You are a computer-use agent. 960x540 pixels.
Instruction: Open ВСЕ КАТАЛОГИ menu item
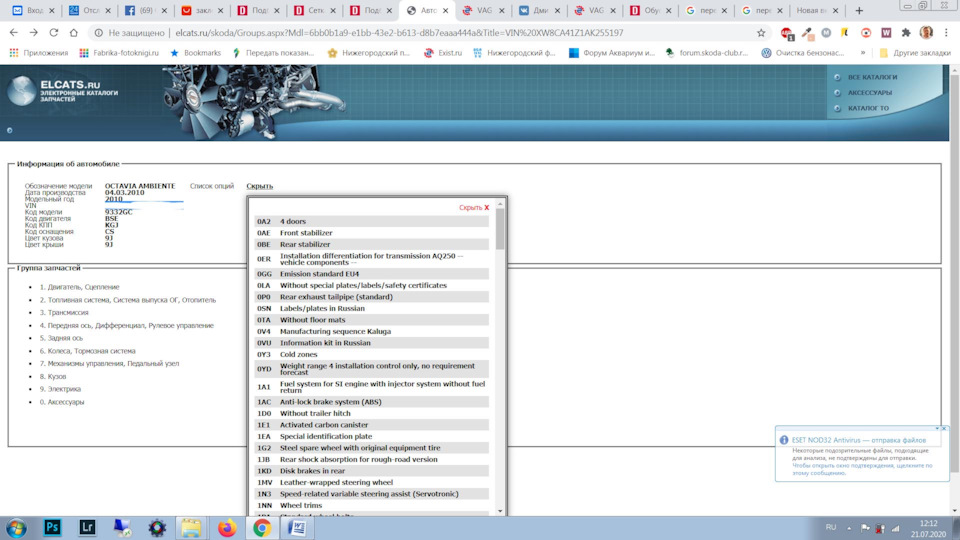(872, 77)
